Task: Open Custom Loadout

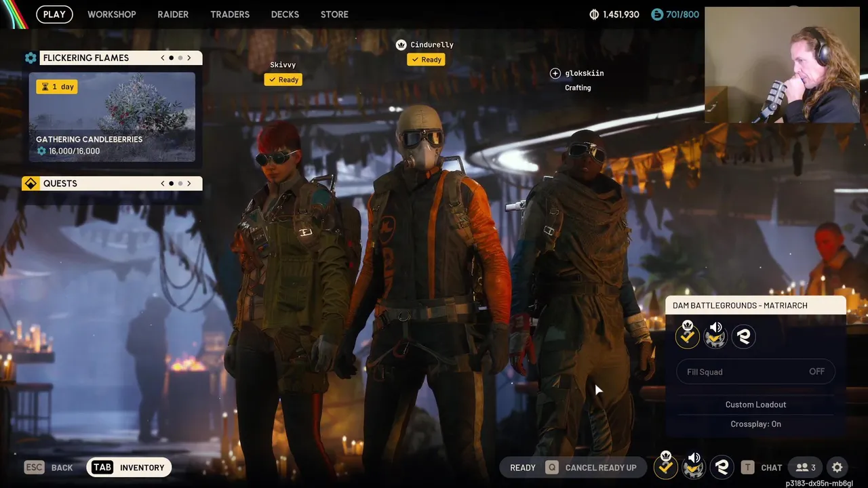Action: (755, 405)
